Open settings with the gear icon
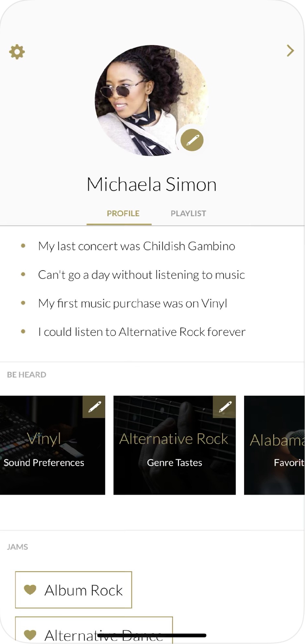The image size is (305, 644). point(17,52)
